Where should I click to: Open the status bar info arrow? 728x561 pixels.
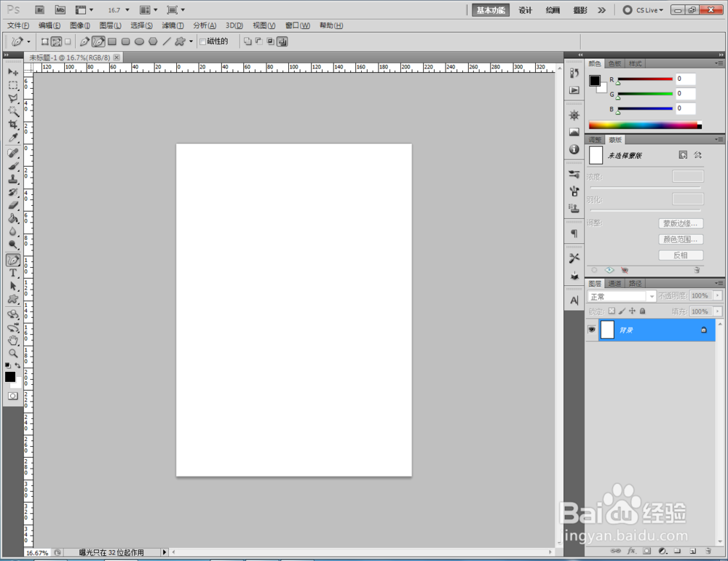[x=165, y=552]
